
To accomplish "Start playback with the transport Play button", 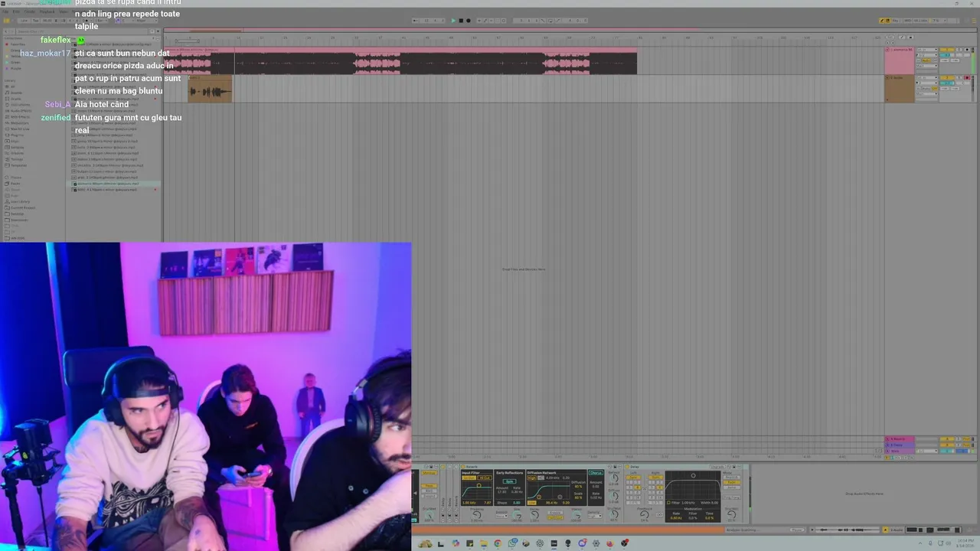I will click(x=453, y=21).
